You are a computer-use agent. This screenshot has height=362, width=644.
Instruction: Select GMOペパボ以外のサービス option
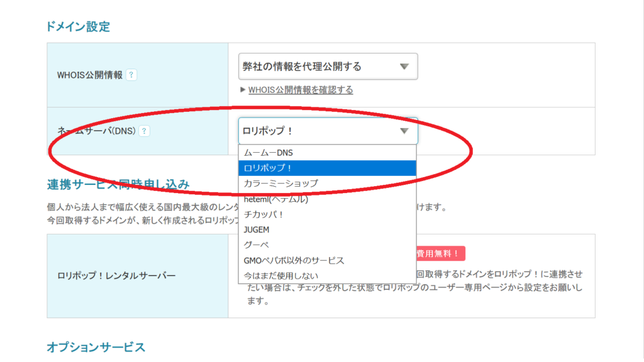pyautogui.click(x=327, y=260)
